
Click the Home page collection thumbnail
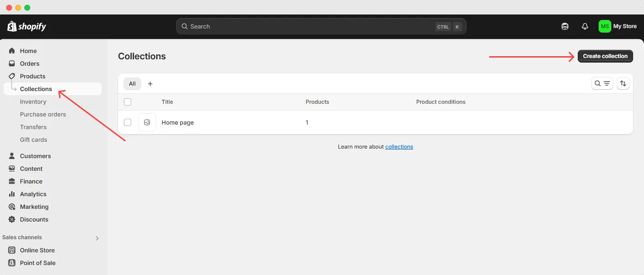pos(147,122)
